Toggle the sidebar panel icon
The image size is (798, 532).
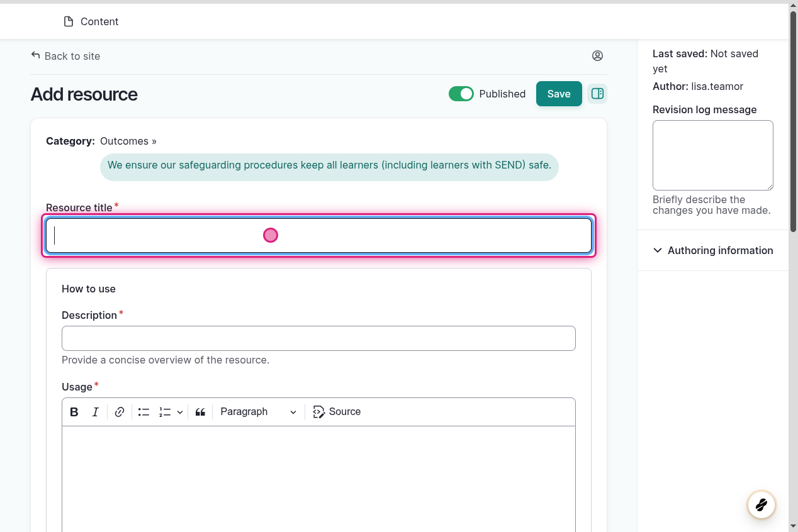tap(597, 94)
